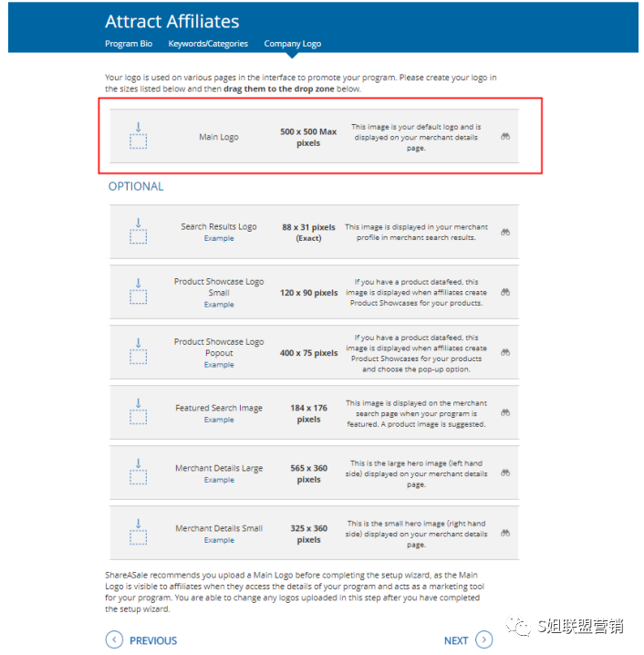Click binoculars icon for Featured Search Image
Image resolution: width=644 pixels, height=655 pixels.
(505, 412)
